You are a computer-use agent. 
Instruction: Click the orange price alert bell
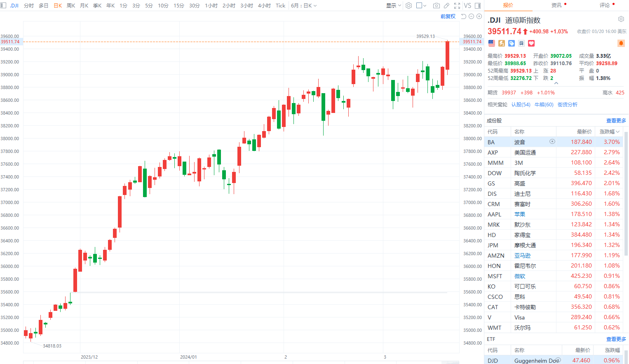coord(621,43)
